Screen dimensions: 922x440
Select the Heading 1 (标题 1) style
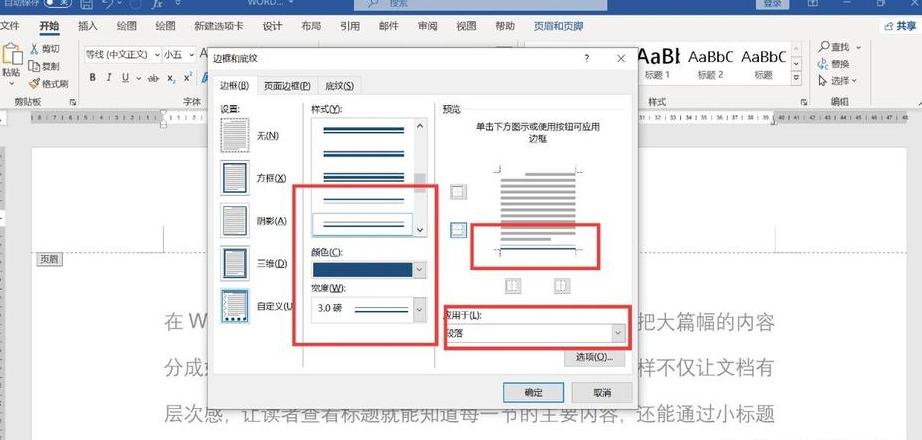657,62
